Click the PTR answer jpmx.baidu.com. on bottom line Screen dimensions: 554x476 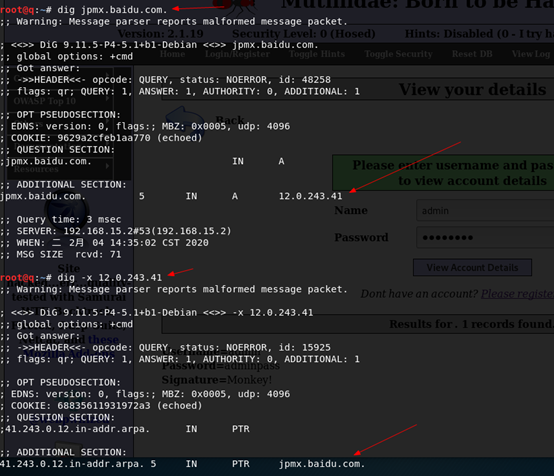click(322, 464)
